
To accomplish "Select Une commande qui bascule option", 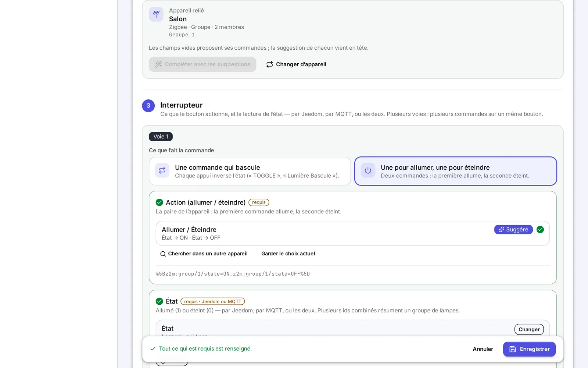I will point(250,171).
